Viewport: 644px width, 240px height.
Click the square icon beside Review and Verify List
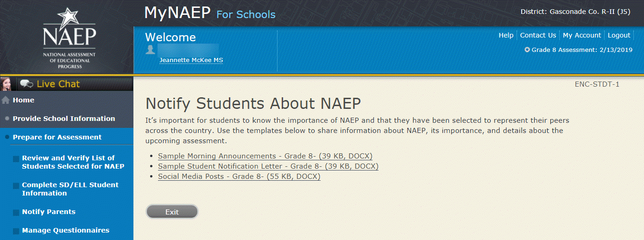pyautogui.click(x=16, y=159)
